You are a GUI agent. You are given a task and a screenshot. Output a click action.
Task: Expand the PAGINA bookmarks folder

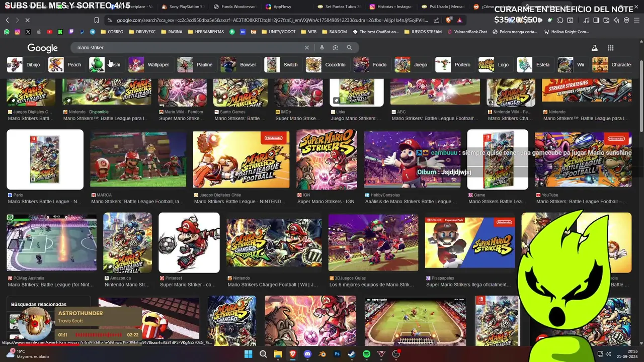coord(172,32)
